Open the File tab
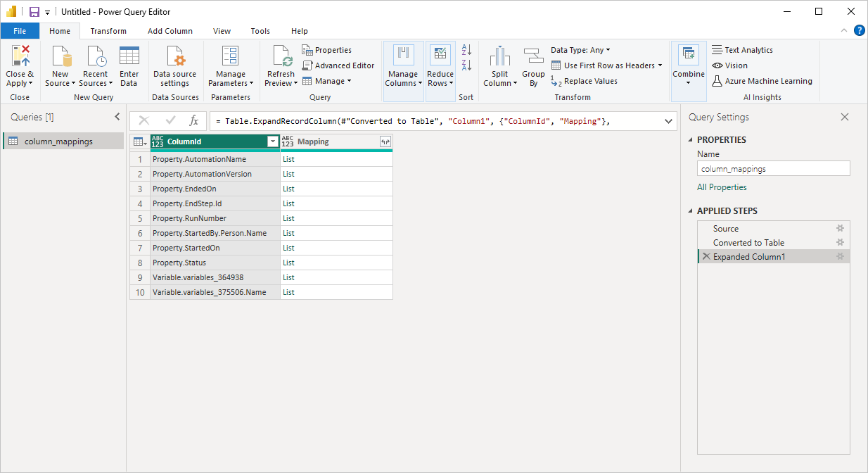This screenshot has height=473, width=868. [x=20, y=31]
